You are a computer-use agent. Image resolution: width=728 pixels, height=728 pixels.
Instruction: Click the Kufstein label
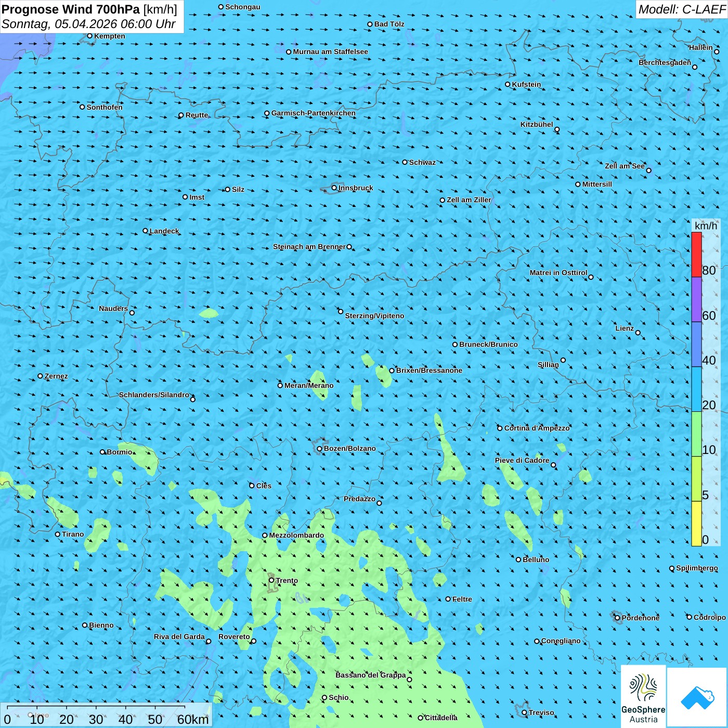coord(526,84)
